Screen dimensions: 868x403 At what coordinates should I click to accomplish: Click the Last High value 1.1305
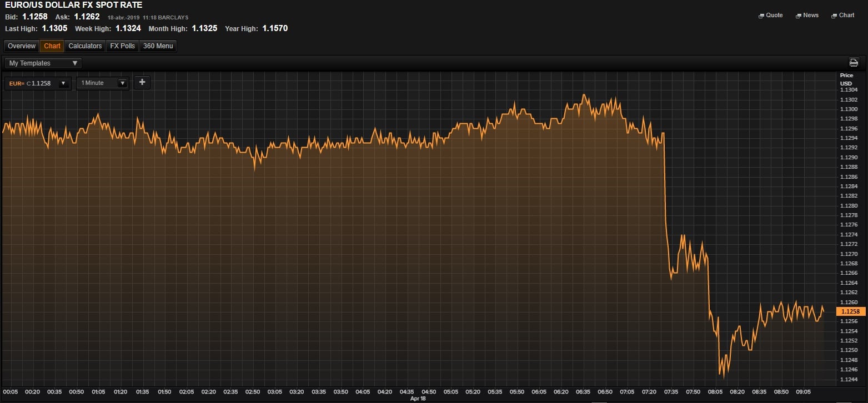54,28
